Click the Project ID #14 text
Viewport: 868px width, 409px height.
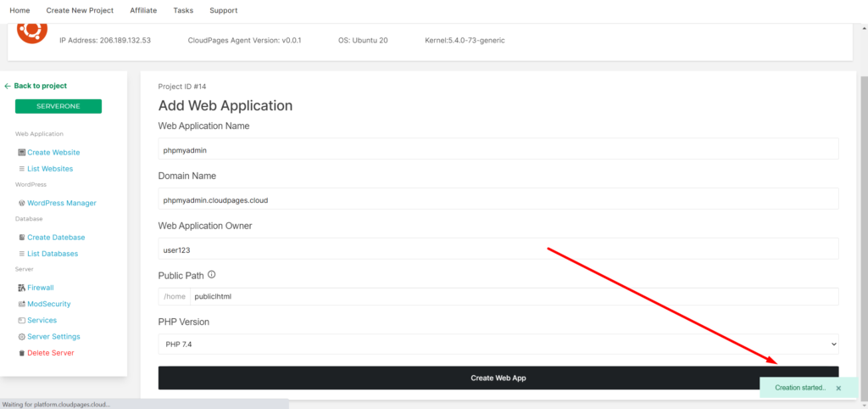(x=182, y=86)
